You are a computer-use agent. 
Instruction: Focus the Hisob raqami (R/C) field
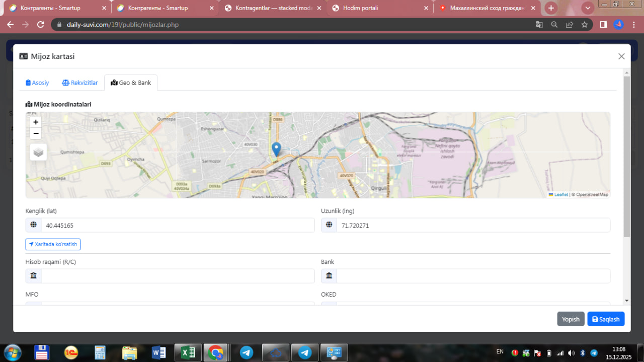[x=177, y=276]
